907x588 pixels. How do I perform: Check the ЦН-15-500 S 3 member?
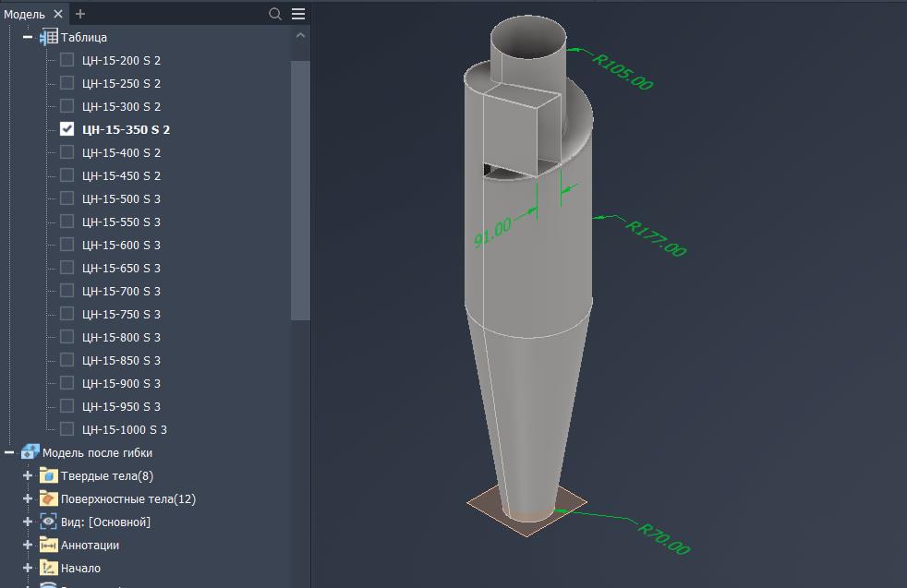(67, 198)
